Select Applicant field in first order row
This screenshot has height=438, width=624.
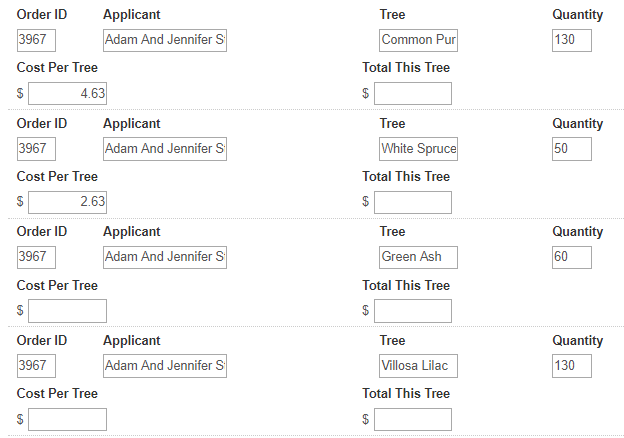tap(165, 40)
